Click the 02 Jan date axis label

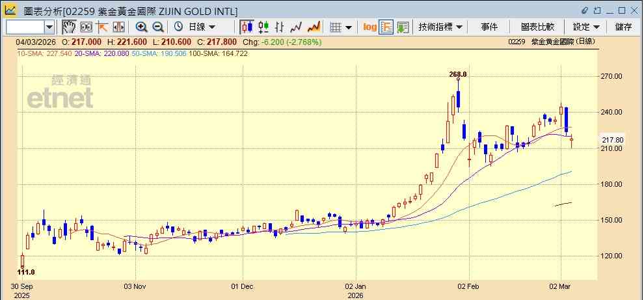[356, 286]
